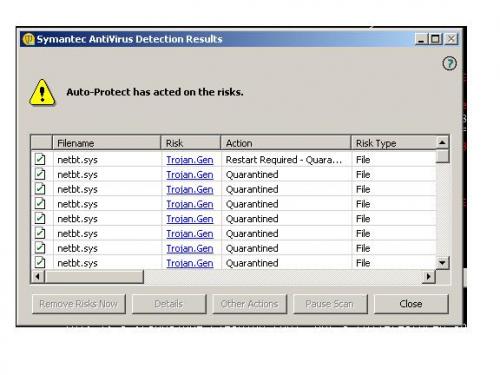500x375 pixels.
Task: Open Trojan.Gen link in Restart Required row
Action: [190, 160]
